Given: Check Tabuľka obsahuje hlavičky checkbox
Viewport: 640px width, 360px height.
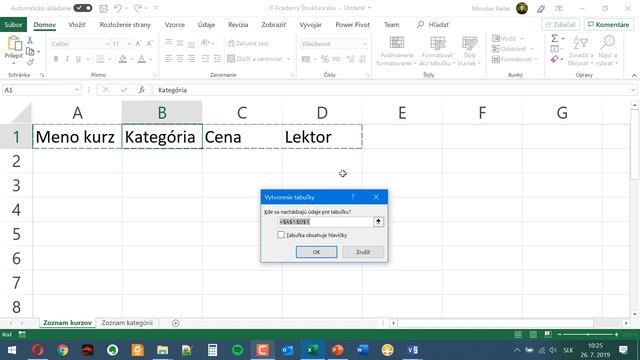Looking at the screenshot, I should click(x=281, y=235).
